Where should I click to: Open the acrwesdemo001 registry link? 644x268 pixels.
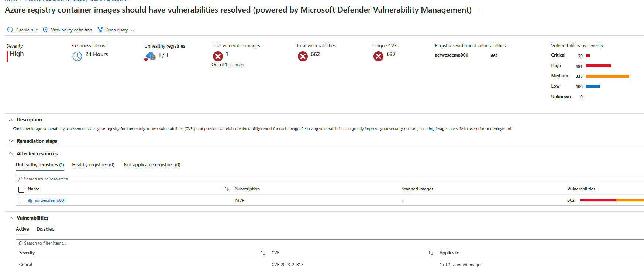[x=50, y=200]
